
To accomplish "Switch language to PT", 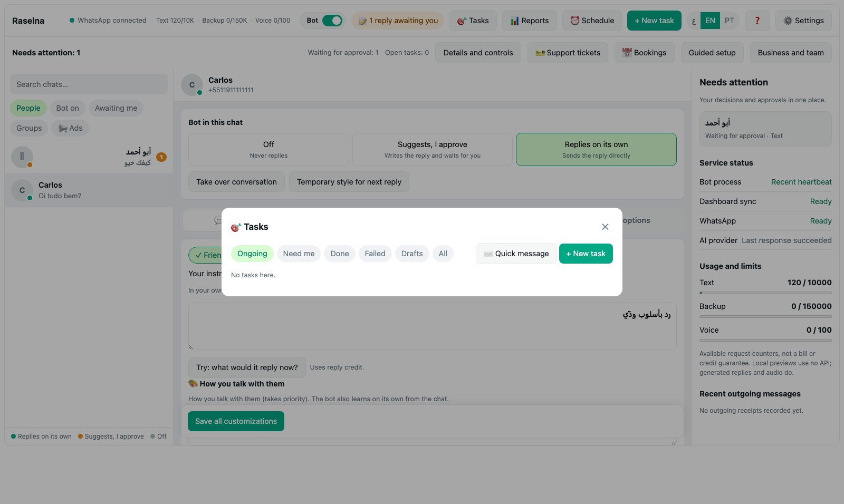I will pos(730,21).
